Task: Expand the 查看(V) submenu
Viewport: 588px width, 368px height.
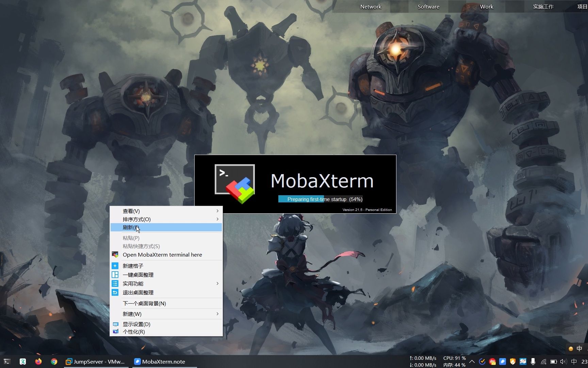Action: [x=166, y=211]
